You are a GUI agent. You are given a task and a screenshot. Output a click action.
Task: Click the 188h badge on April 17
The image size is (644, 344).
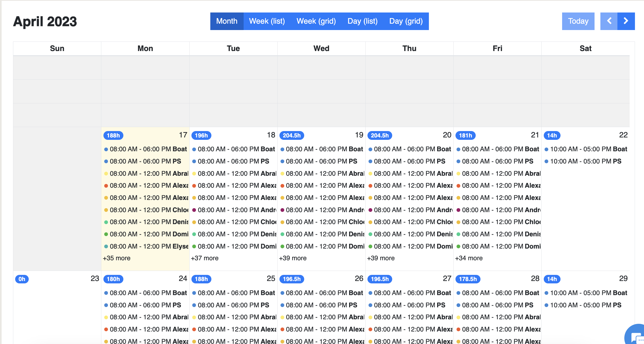coord(113,135)
